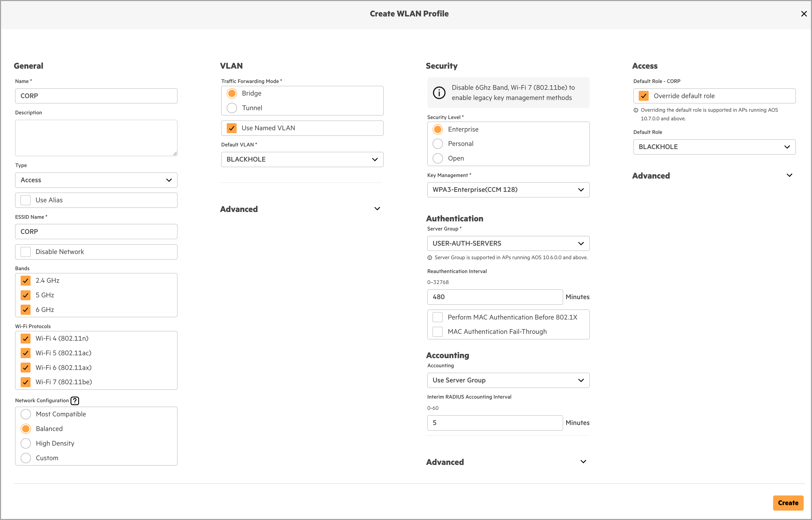Select Enterprise security level
This screenshot has width=812, height=520.
[x=438, y=129]
